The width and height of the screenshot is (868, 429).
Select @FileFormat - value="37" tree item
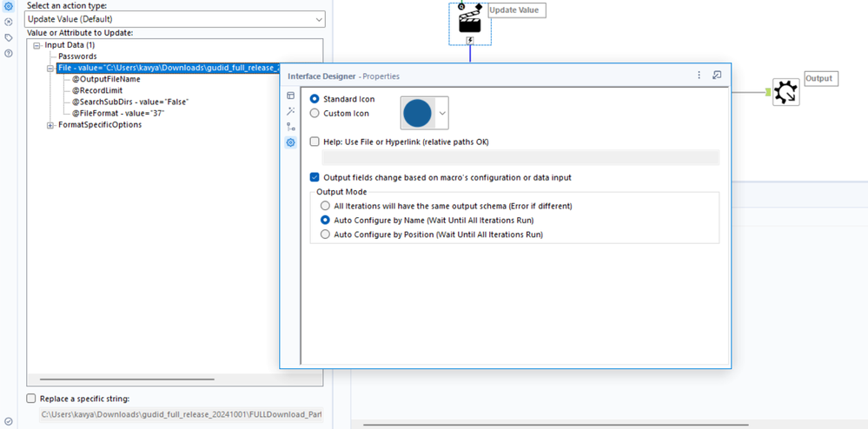point(118,114)
